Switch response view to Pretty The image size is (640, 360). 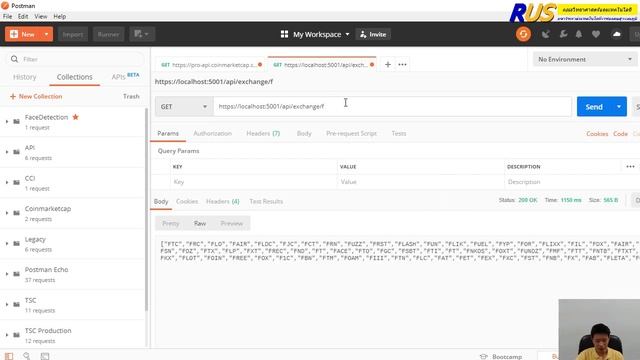pyautogui.click(x=171, y=223)
